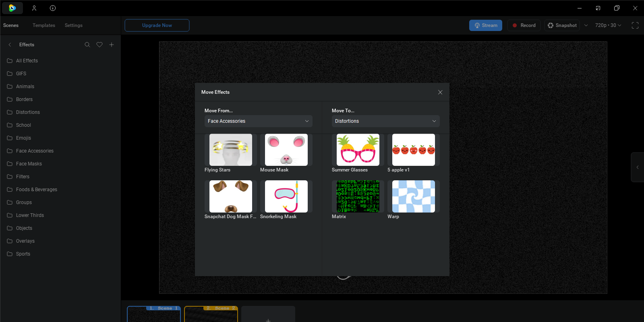This screenshot has height=322, width=644.
Task: Switch to the Settings tab
Action: 73,25
